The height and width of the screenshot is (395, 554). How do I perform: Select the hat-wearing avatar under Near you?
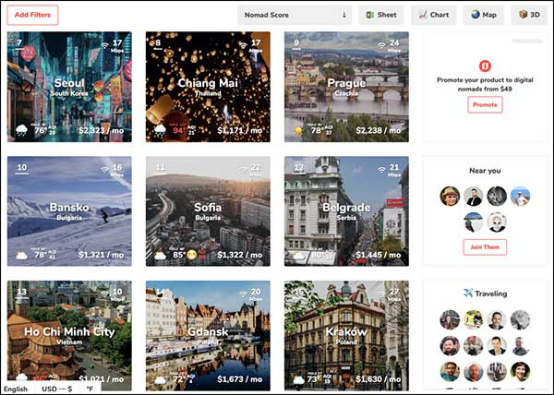(450, 196)
